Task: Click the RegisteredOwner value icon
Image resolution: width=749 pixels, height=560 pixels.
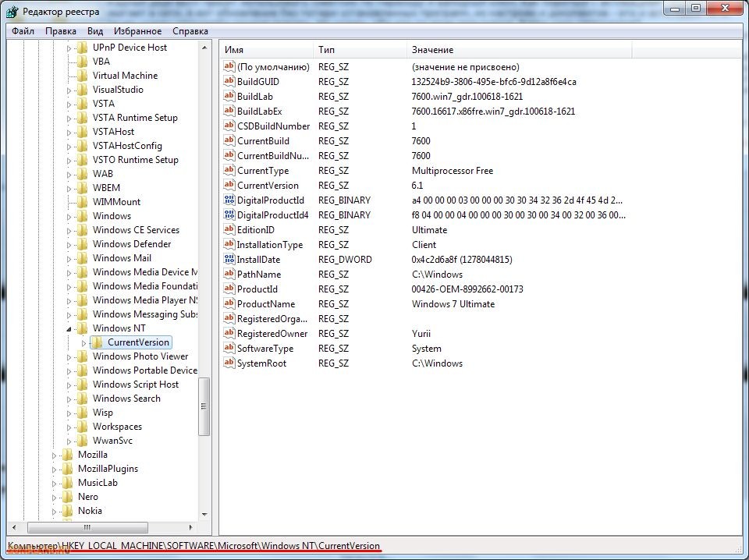Action: click(x=229, y=333)
